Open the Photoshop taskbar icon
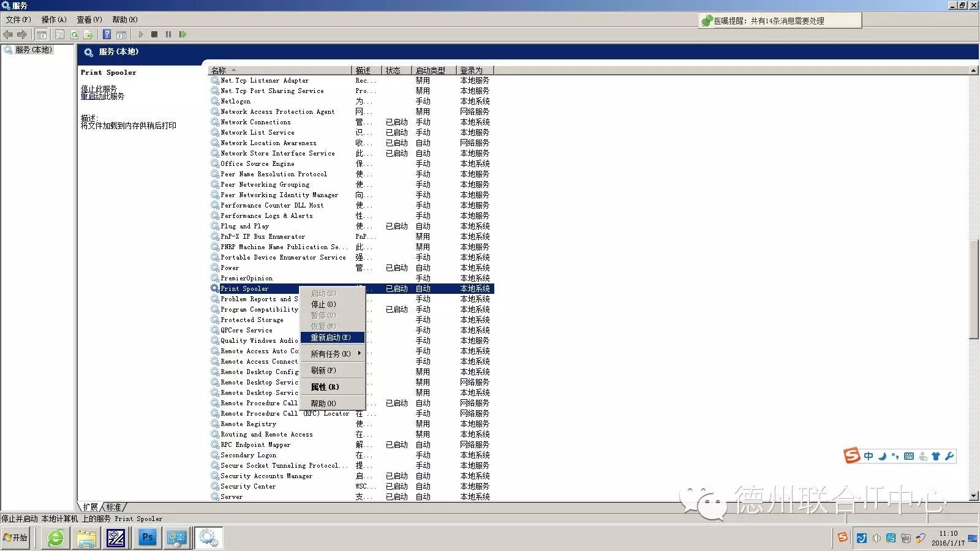The image size is (980, 551). coord(148,538)
